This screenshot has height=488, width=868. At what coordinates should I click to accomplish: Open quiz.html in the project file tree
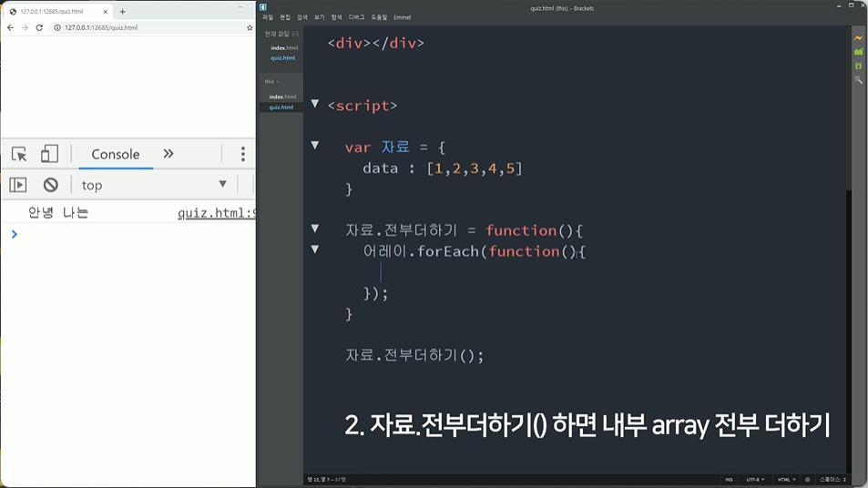tap(281, 107)
